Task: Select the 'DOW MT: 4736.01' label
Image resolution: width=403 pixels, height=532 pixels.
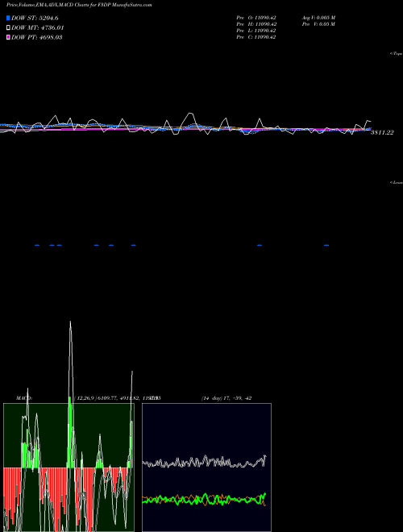Action: coord(38,28)
